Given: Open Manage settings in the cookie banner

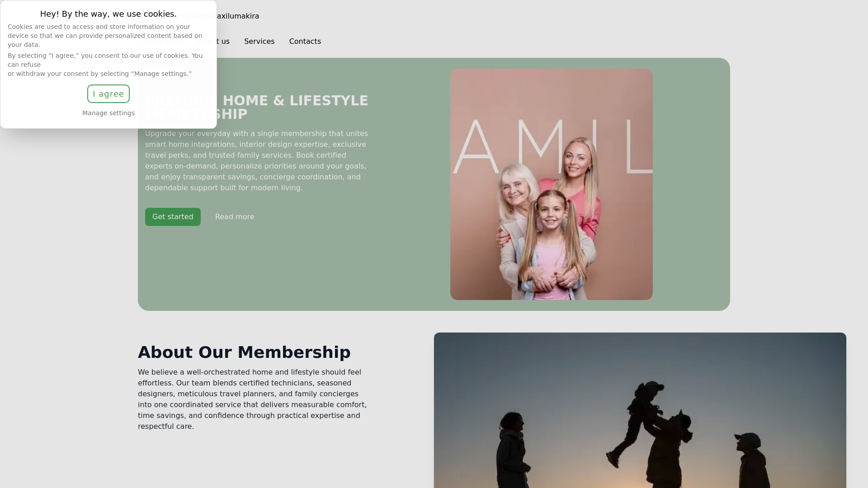Looking at the screenshot, I should 108,113.
